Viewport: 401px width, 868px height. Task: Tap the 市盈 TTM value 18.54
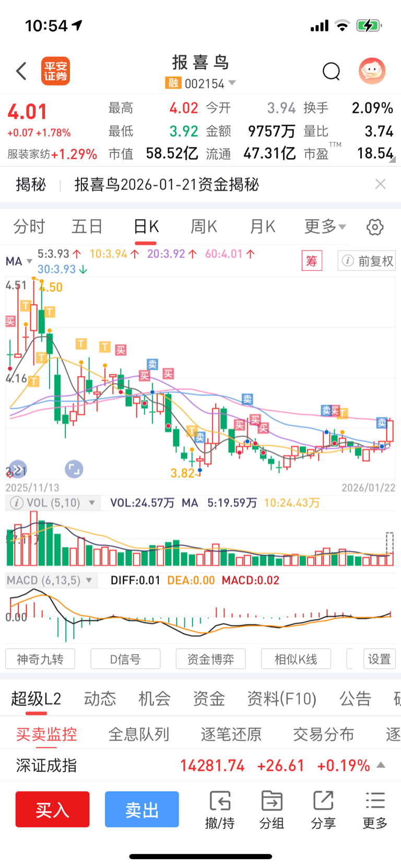click(x=375, y=153)
